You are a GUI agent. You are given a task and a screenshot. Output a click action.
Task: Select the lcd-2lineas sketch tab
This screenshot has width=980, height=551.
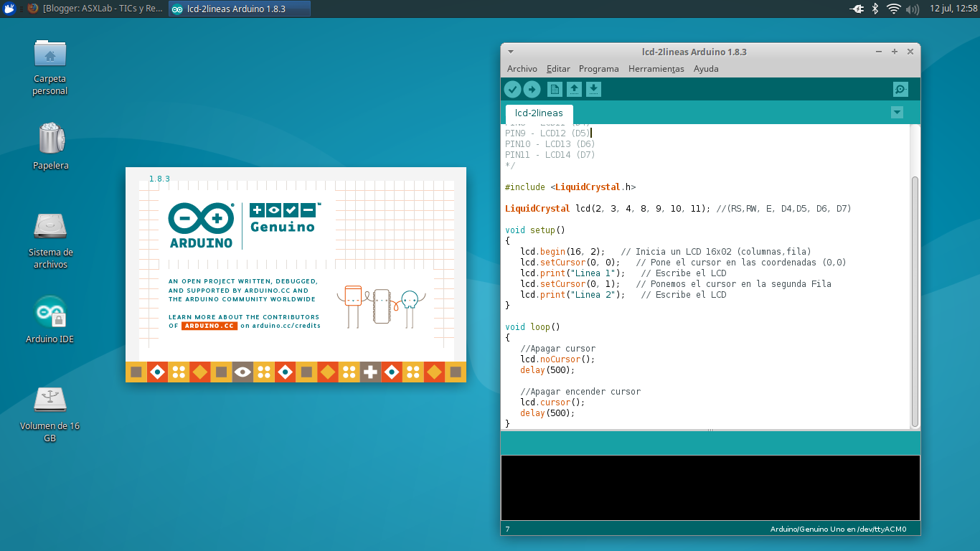tap(539, 113)
